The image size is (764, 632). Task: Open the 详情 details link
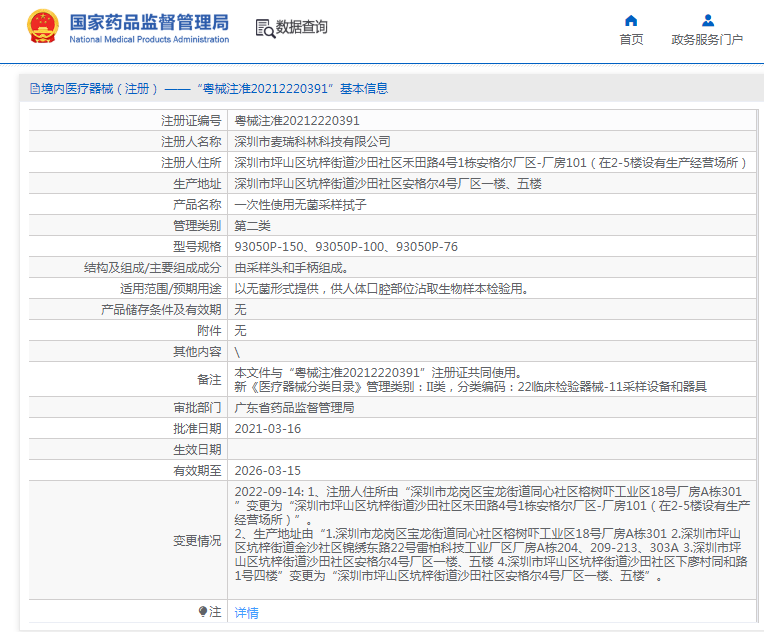[x=247, y=613]
